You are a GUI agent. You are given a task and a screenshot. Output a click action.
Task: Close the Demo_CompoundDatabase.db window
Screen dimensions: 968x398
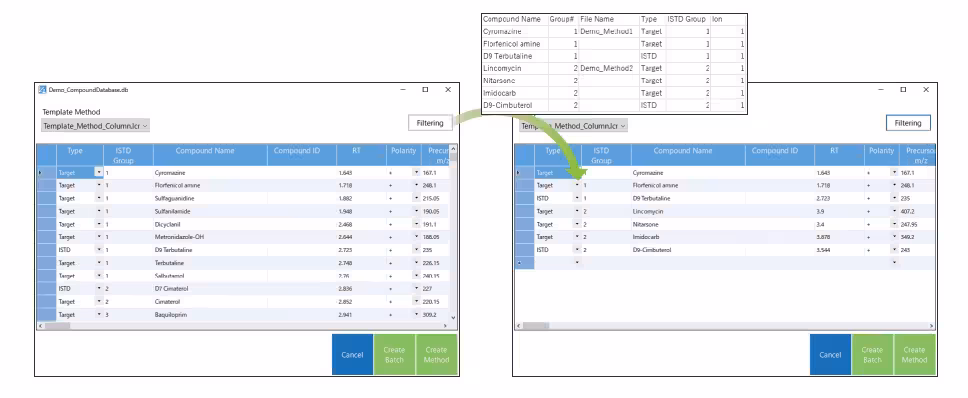tap(448, 90)
